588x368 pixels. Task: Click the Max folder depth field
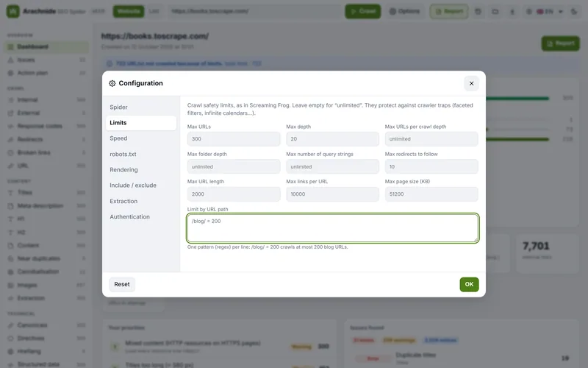coord(234,166)
